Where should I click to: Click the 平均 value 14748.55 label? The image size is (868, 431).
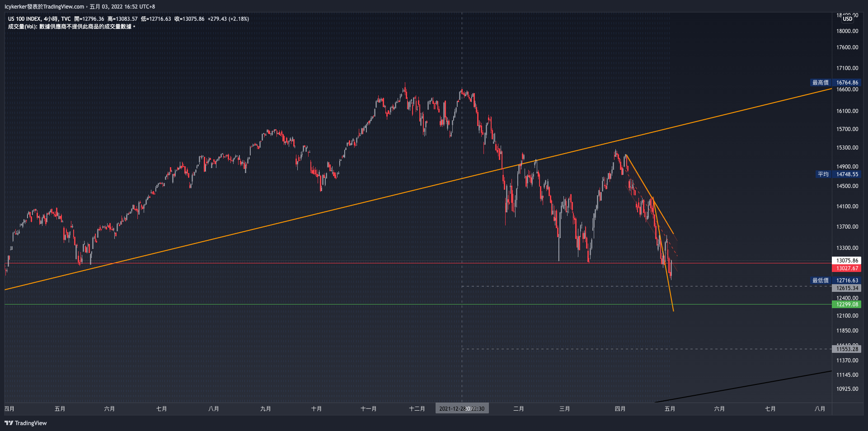tap(846, 174)
